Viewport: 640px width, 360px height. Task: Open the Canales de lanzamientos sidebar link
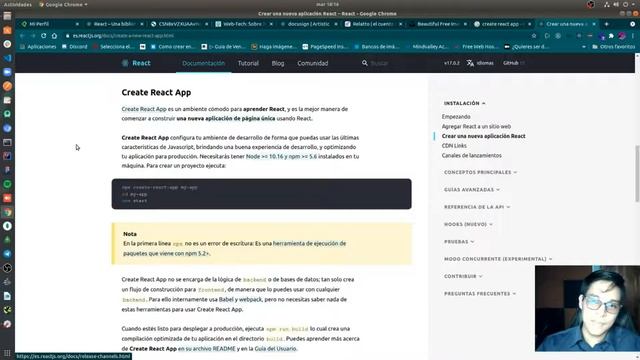[x=471, y=156]
